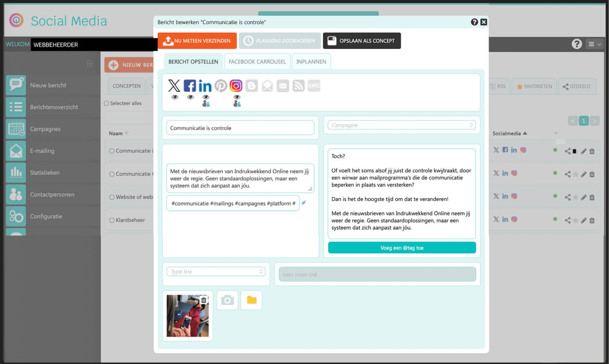This screenshot has width=609, height=364.
Task: Click 'Voeg een @tag toe' button
Action: point(402,248)
